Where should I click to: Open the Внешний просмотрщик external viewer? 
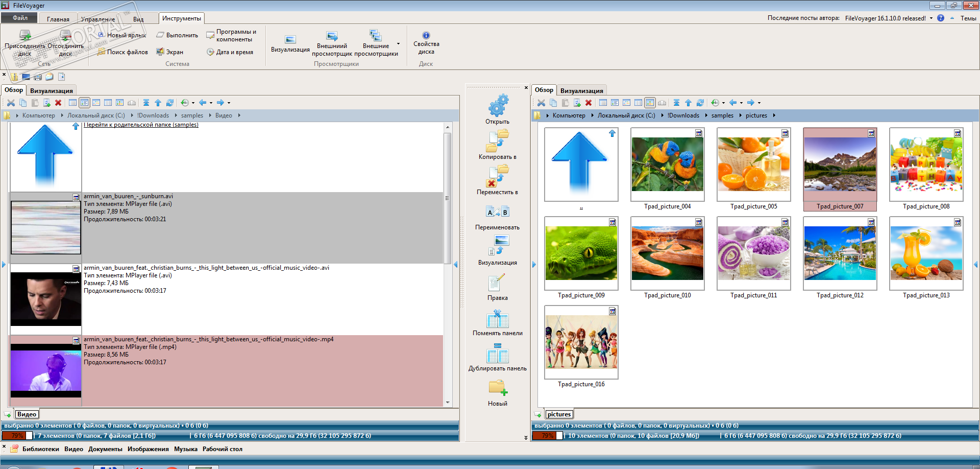(332, 43)
